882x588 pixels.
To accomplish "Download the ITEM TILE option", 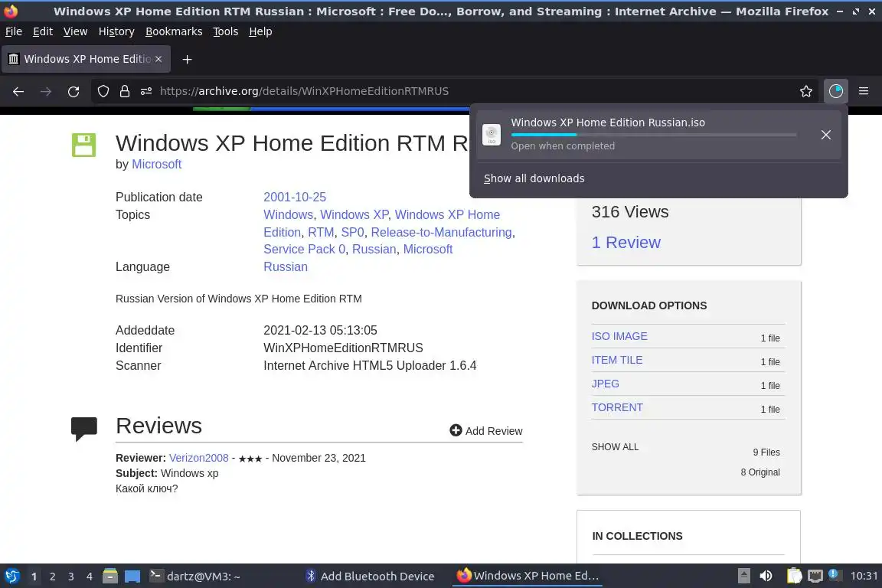I will pos(616,360).
